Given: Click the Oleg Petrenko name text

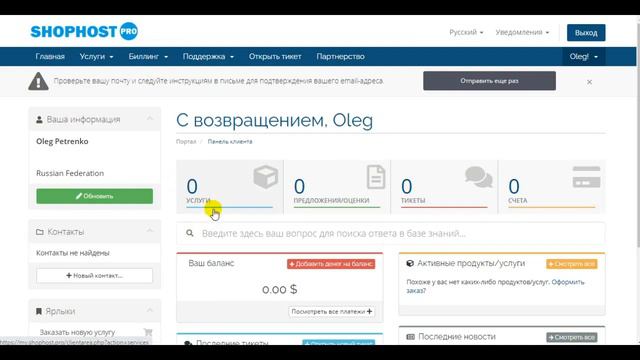Looking at the screenshot, I should [x=62, y=141].
